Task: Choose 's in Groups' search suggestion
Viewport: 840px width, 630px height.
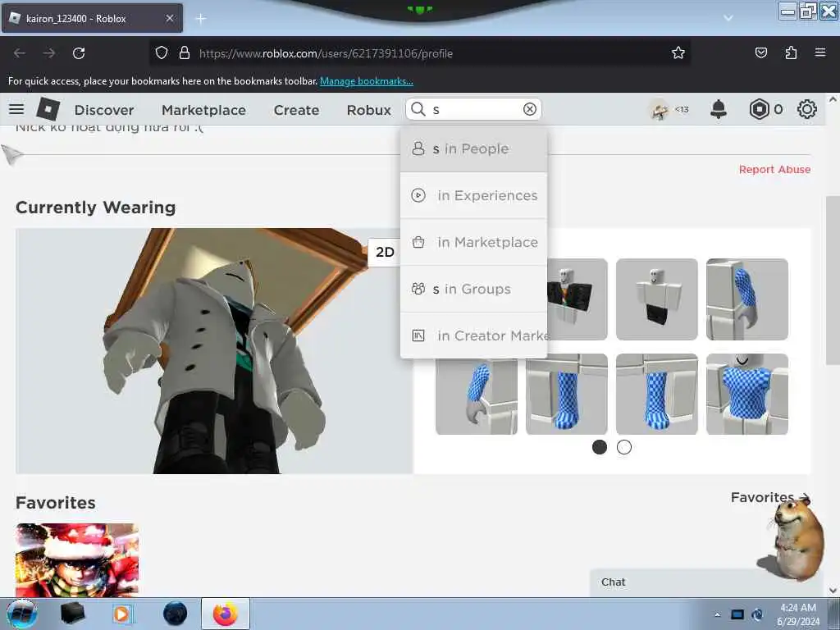Action: pos(473,289)
